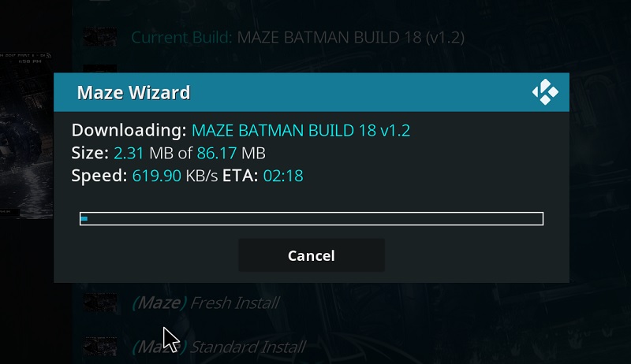Choose the (Maze) Fresh Install option
631x364 pixels.
coord(206,303)
